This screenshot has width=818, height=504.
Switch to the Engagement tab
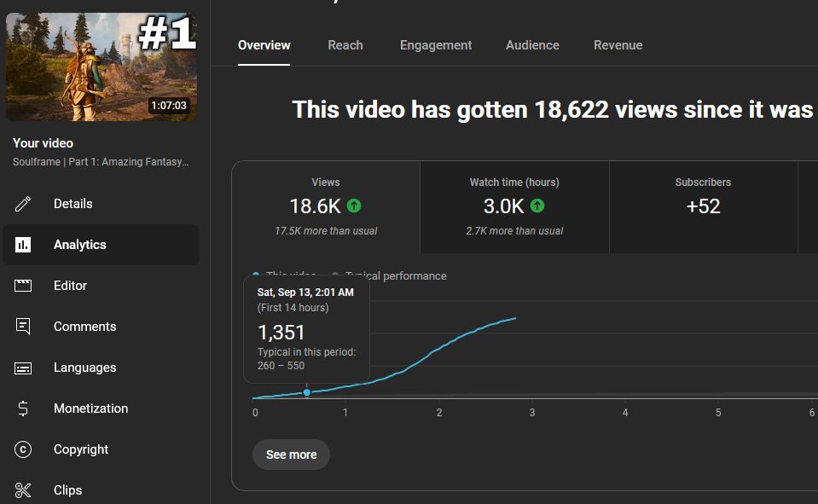(x=436, y=45)
